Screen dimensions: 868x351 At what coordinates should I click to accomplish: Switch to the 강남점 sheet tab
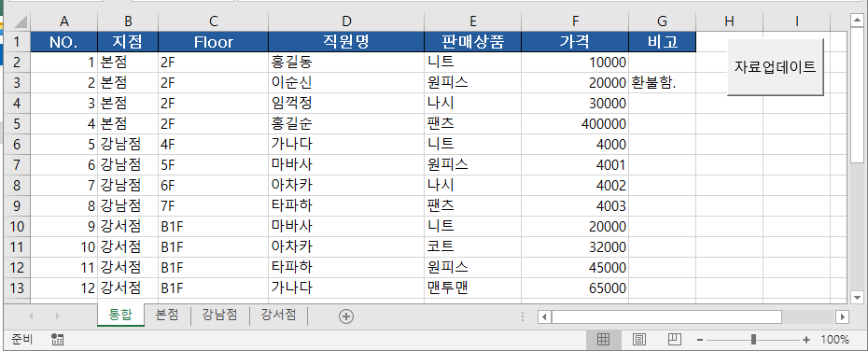[219, 315]
